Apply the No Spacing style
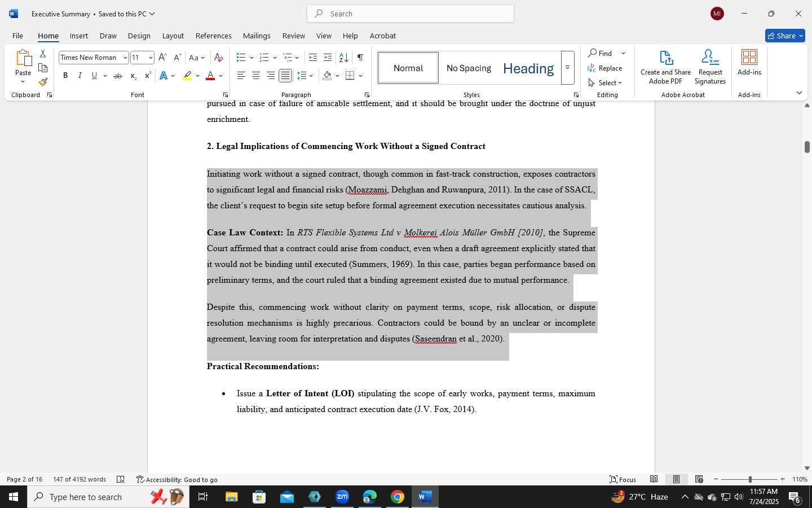 469,68
